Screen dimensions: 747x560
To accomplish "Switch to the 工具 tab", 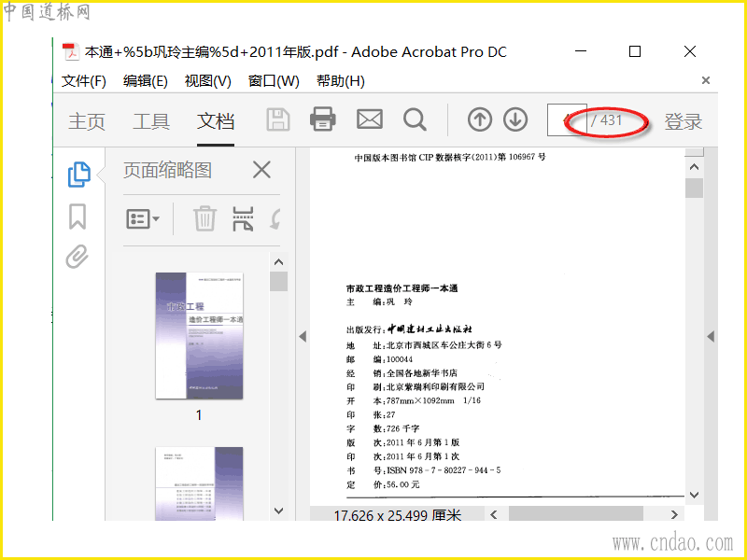I will [x=151, y=121].
